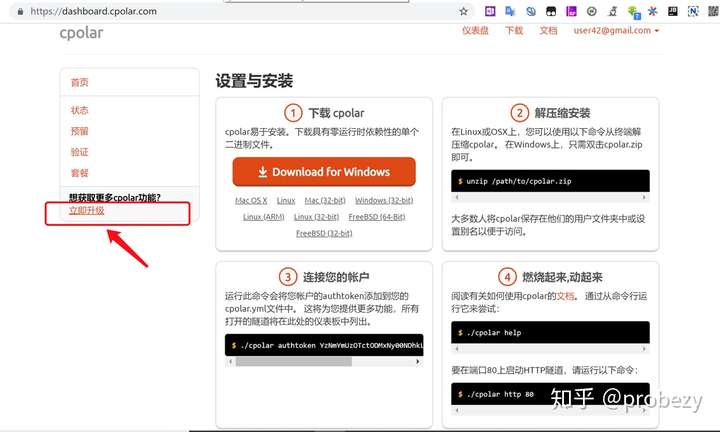Select 验证 in the sidebar
The image size is (720, 432).
pos(79,152)
